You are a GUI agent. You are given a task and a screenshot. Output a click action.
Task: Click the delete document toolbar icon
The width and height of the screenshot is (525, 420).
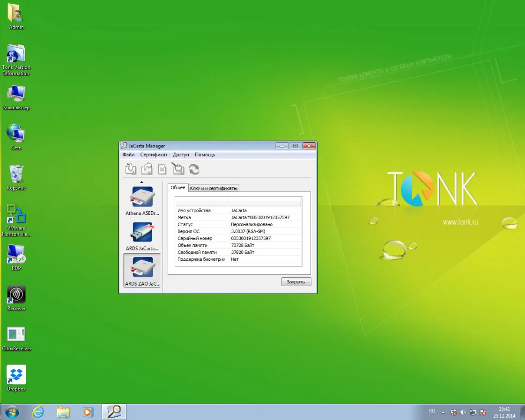click(x=163, y=169)
